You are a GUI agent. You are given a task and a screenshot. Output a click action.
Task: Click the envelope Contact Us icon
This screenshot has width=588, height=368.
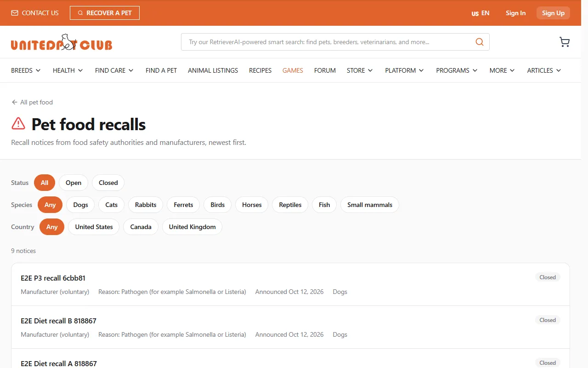(x=15, y=13)
